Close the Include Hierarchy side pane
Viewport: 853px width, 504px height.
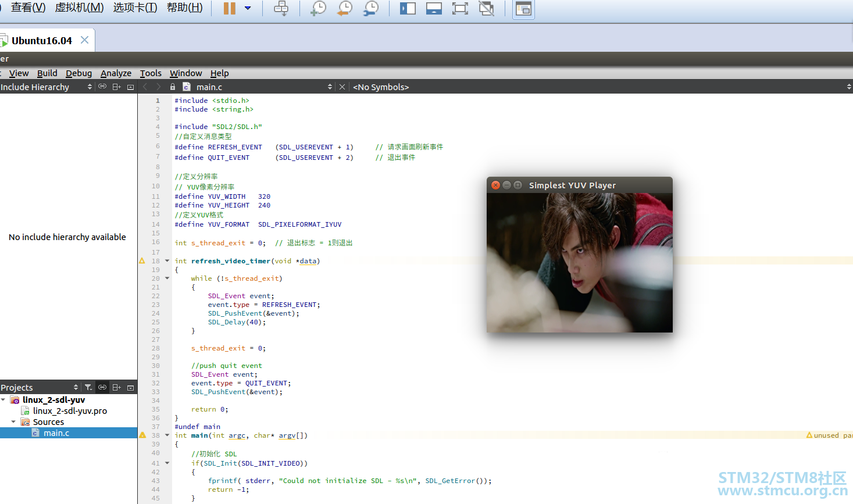tap(130, 87)
